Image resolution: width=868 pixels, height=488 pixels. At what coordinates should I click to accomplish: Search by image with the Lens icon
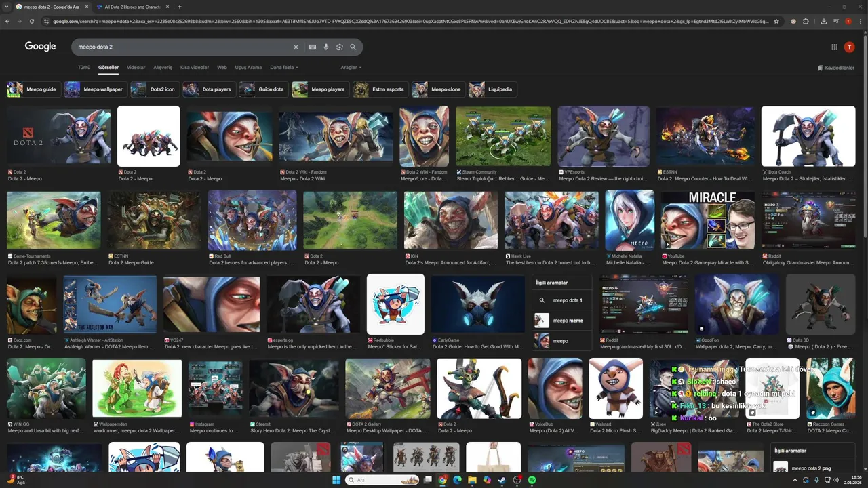[340, 47]
